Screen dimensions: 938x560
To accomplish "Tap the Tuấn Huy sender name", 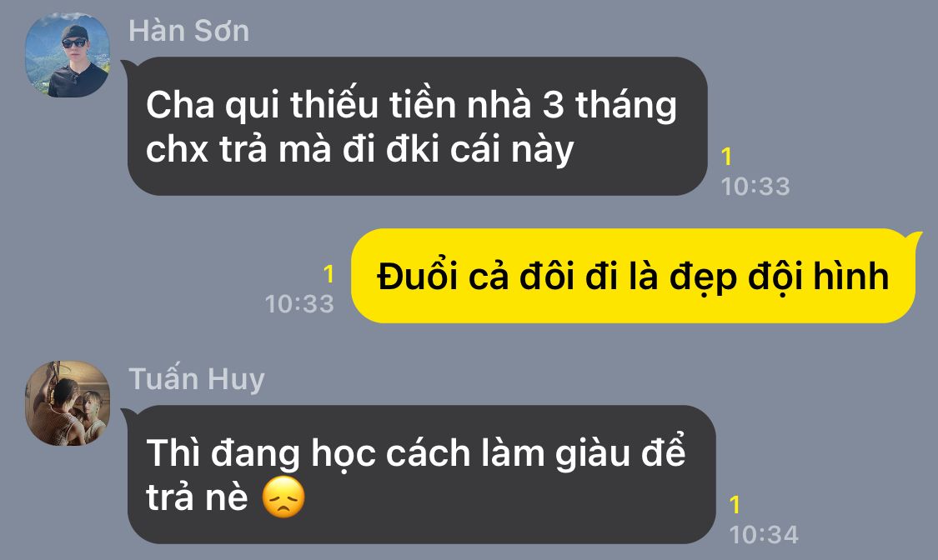I will point(196,379).
